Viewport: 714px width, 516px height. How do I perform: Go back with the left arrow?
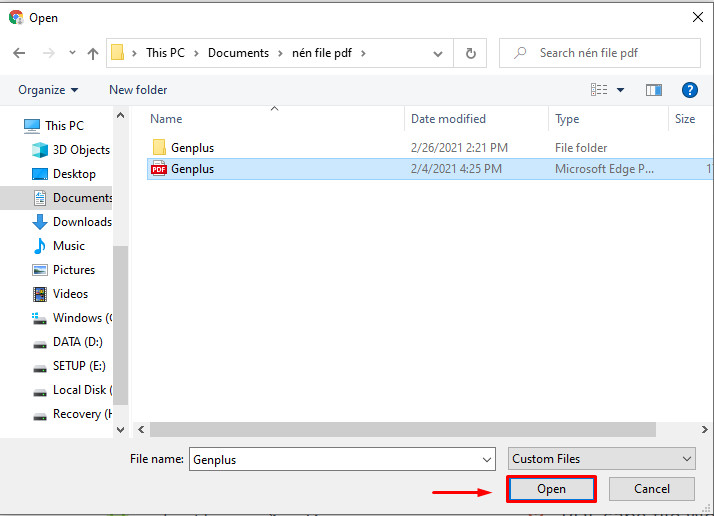[x=19, y=53]
